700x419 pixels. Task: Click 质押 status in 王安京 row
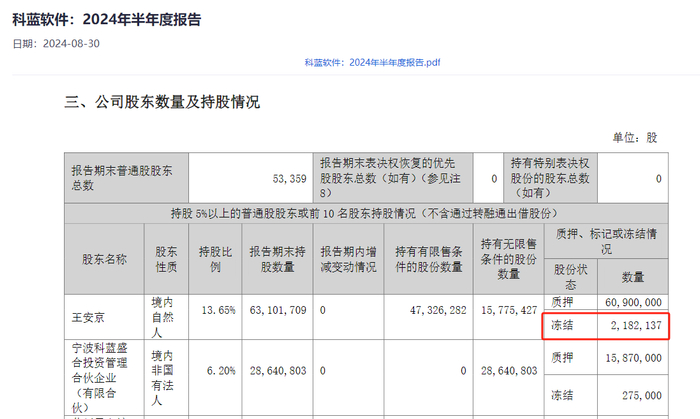click(x=562, y=303)
